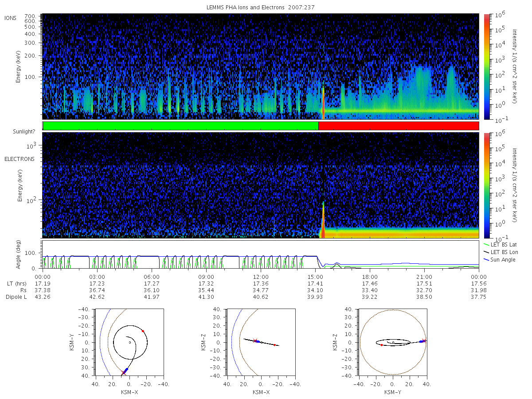Click the red dot in KSM-X/KSM-Z orbit plot
Viewport: 532px width, 399px height.
point(274,344)
